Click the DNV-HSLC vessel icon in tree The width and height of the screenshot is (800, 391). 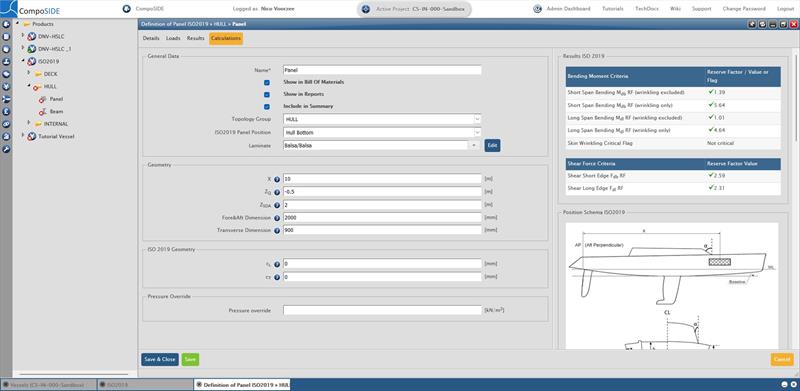coord(32,36)
